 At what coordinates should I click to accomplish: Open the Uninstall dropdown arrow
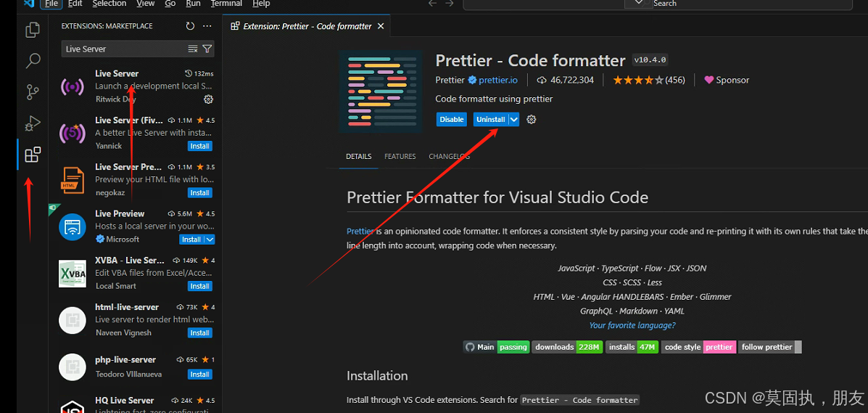tap(513, 119)
